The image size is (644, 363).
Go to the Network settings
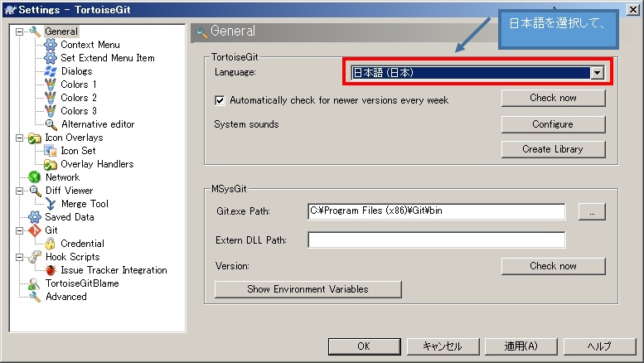click(62, 177)
